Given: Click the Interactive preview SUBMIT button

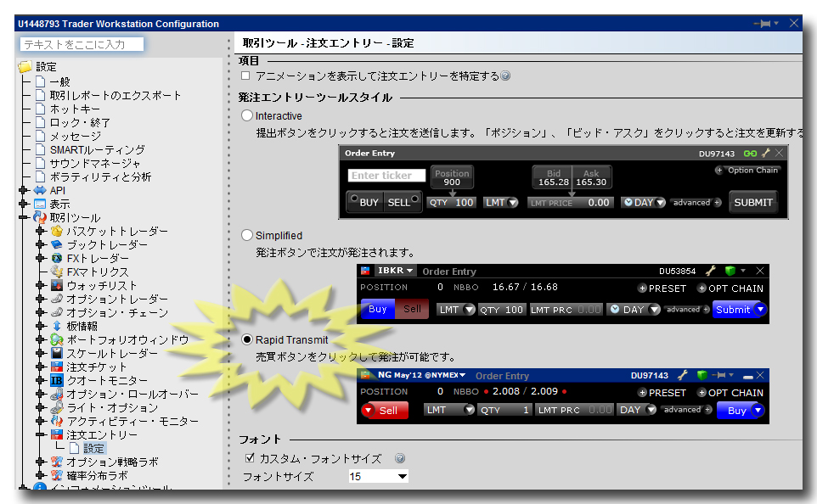Looking at the screenshot, I should (x=753, y=203).
